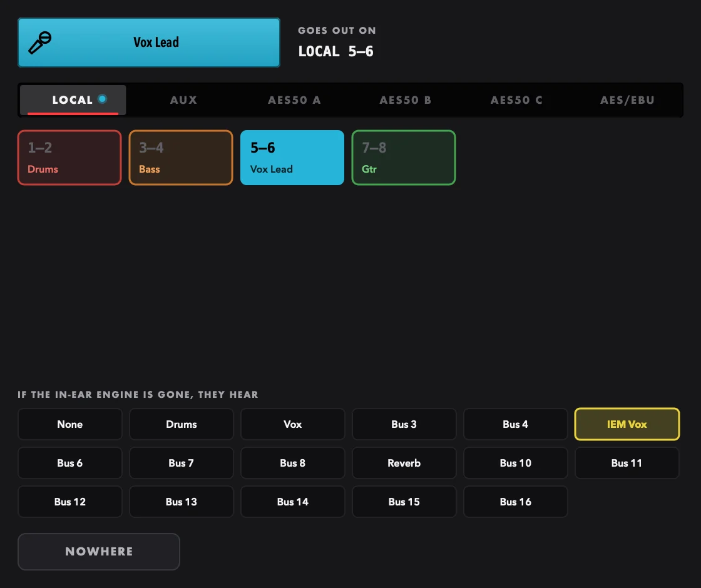Image resolution: width=701 pixels, height=588 pixels.
Task: Select the Bus 16 option
Action: coord(516,502)
